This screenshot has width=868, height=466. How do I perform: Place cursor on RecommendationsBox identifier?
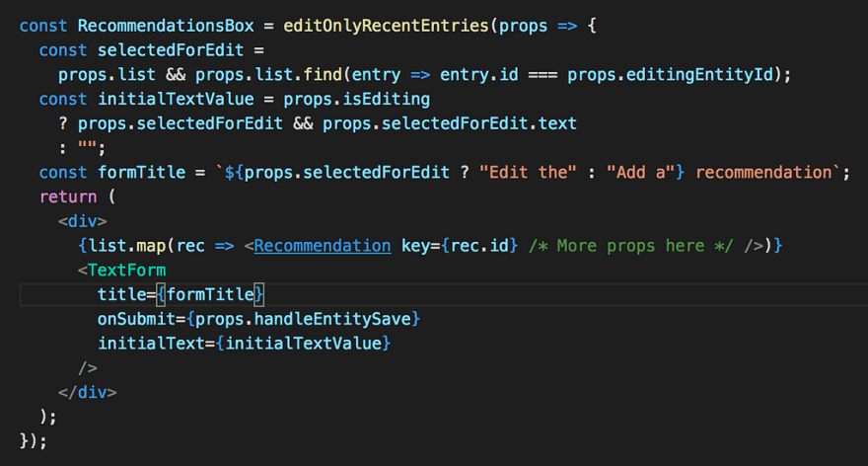click(x=166, y=26)
